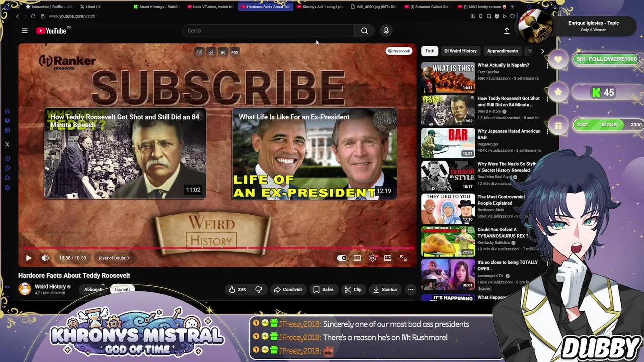Dislike the video with thumbs down
The image size is (644, 362).
258,290
